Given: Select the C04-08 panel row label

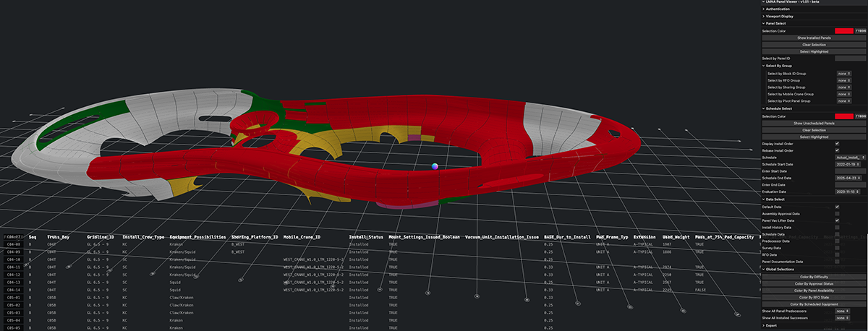Looking at the screenshot, I should tap(12, 244).
